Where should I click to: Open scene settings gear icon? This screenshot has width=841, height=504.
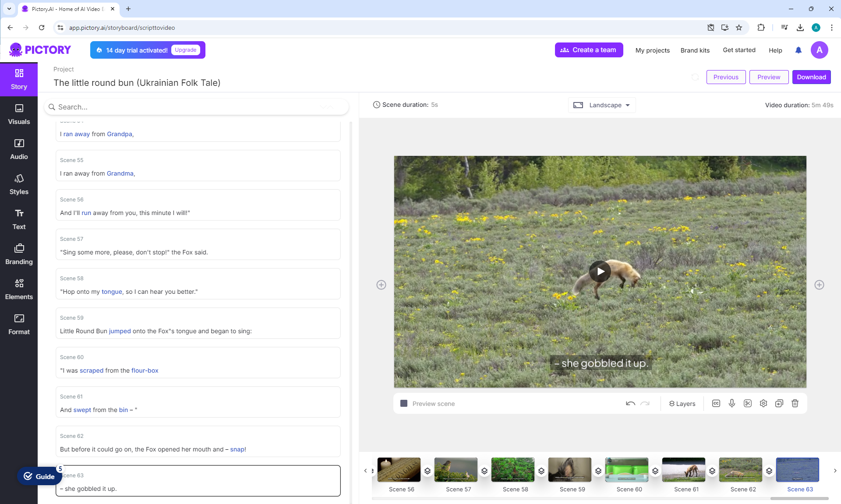[763, 403]
